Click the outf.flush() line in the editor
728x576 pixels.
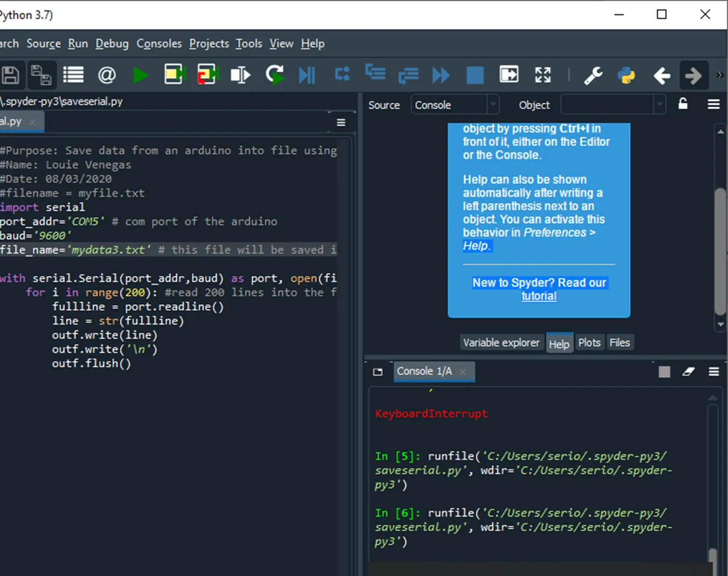pyautogui.click(x=92, y=364)
